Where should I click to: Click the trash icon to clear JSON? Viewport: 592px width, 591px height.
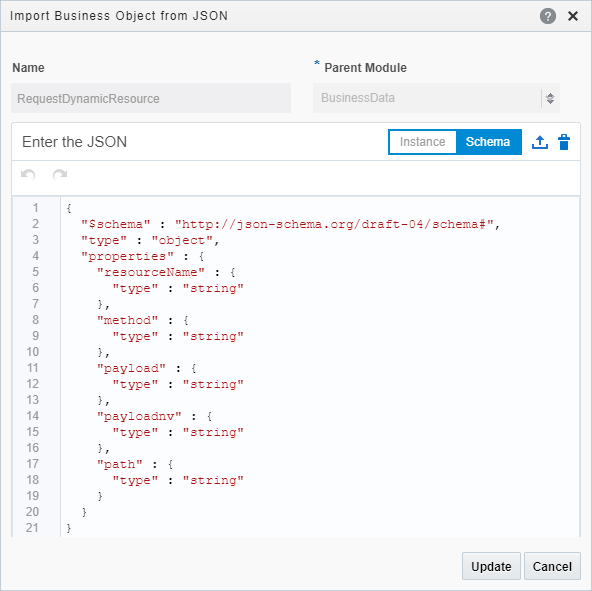564,142
